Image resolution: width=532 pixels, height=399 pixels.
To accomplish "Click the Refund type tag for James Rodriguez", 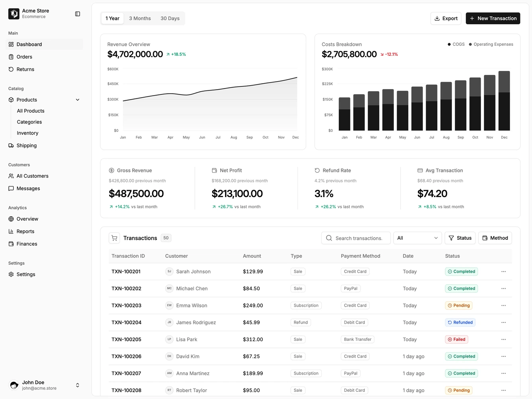I will pyautogui.click(x=301, y=323).
